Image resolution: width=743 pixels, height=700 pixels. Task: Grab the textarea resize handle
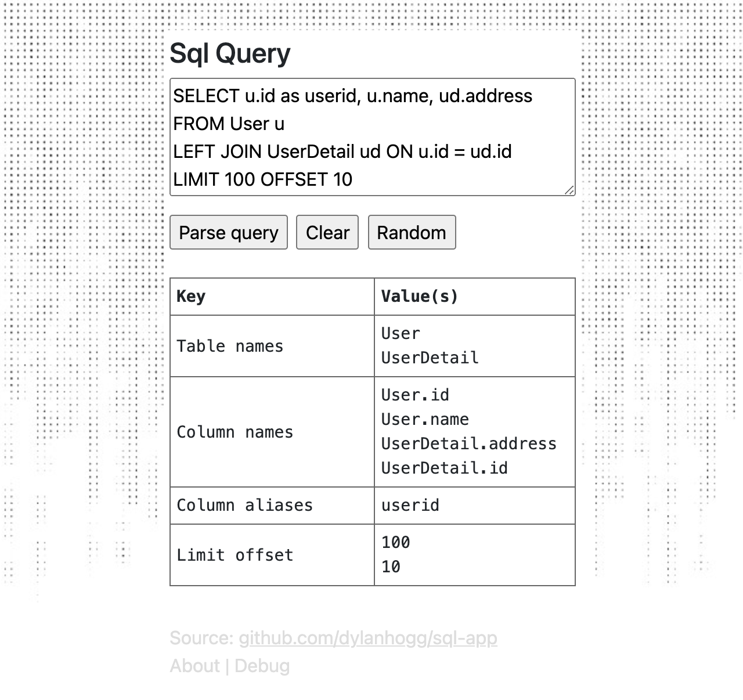point(569,190)
